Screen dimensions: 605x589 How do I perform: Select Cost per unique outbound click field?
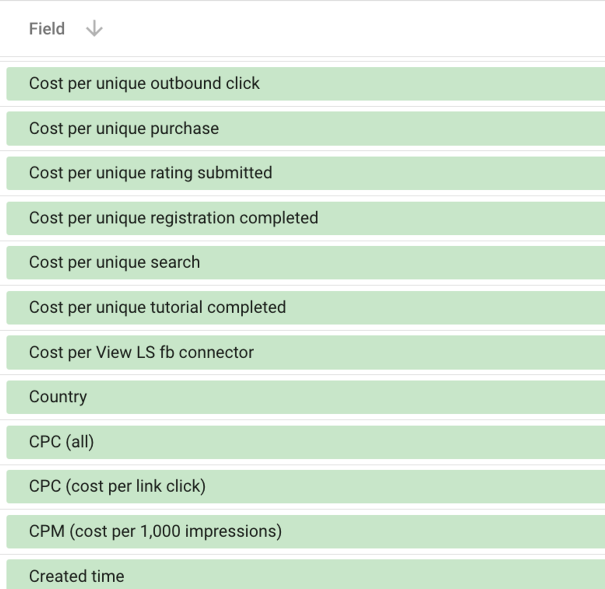144,83
